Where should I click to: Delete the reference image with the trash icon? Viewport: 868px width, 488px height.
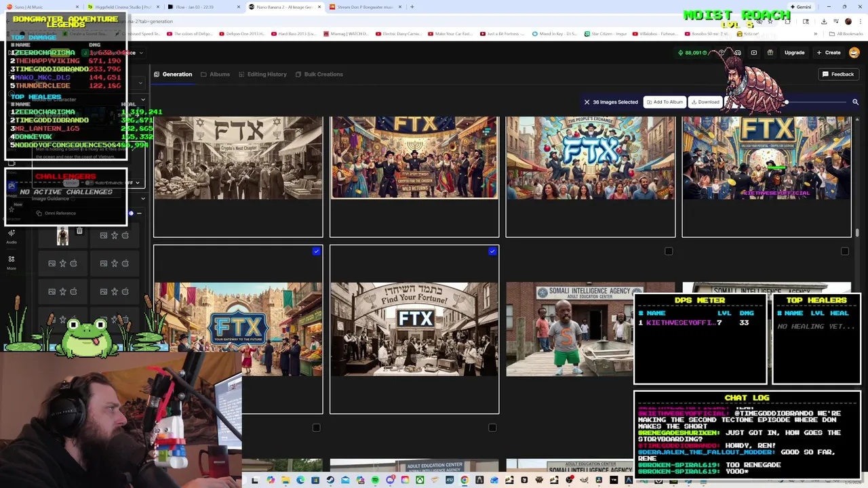pos(79,232)
